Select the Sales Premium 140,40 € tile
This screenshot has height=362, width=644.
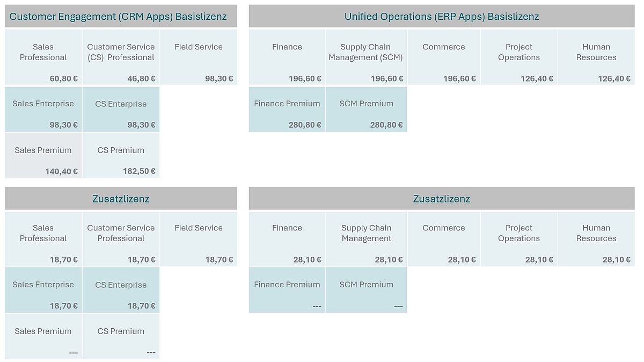click(43, 156)
